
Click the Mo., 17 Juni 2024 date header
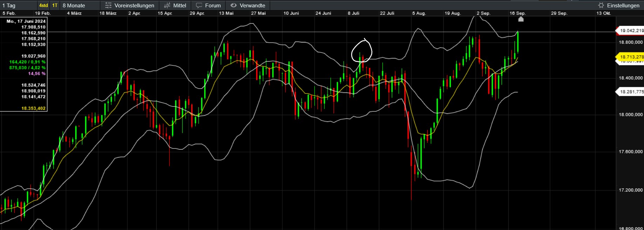(x=26, y=21)
